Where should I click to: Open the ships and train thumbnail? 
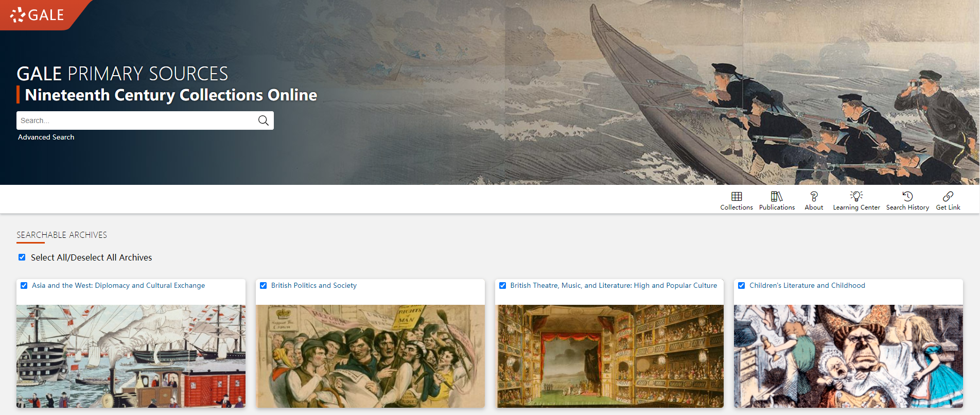[131, 356]
